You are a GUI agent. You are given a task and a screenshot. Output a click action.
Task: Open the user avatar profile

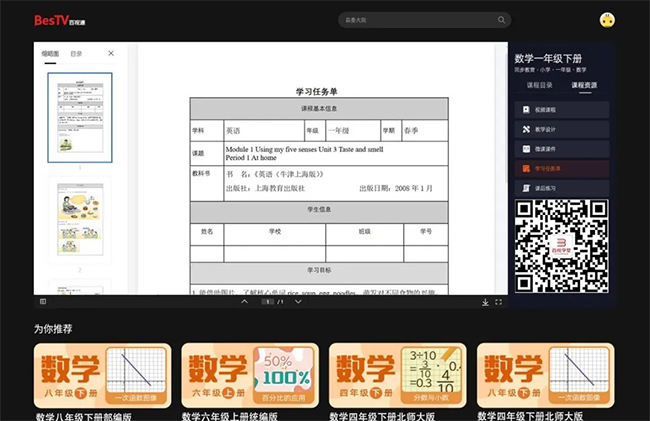[607, 20]
